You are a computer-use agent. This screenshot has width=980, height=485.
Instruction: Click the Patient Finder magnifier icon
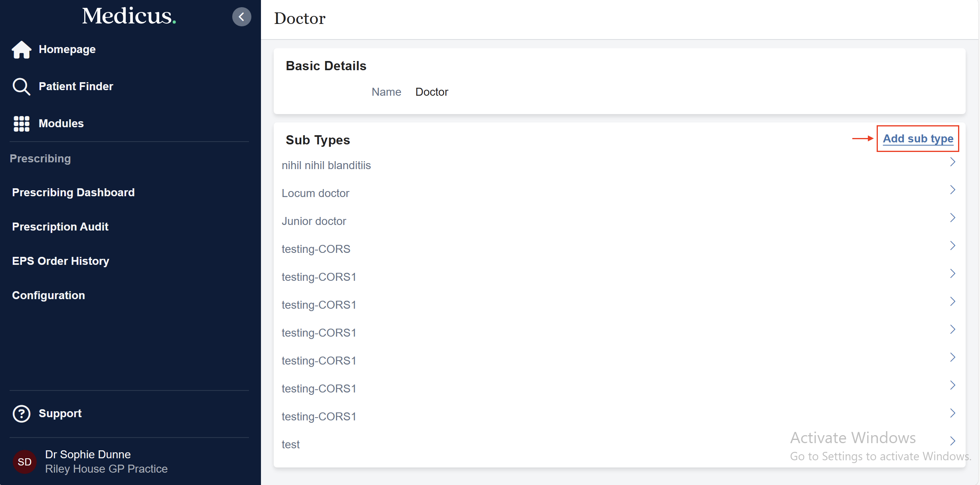click(22, 87)
